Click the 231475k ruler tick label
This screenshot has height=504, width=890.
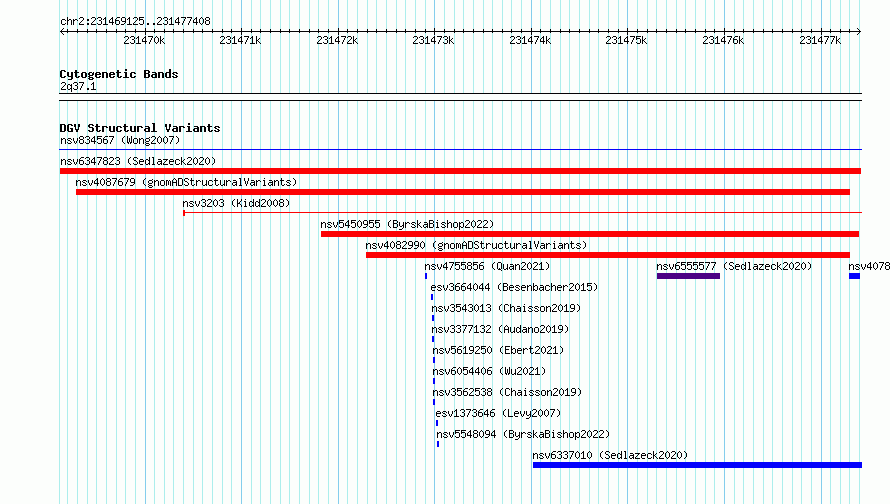coord(626,40)
